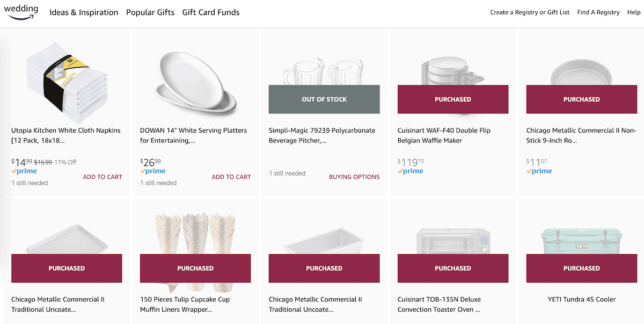
Task: Add Utopia Kitchen White Cloth Napkins to cart
Action: coord(103,176)
